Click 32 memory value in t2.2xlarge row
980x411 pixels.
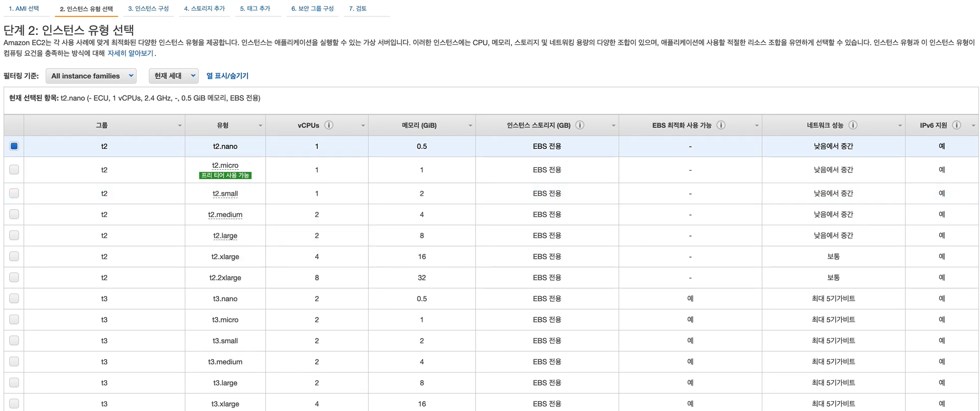click(x=422, y=278)
